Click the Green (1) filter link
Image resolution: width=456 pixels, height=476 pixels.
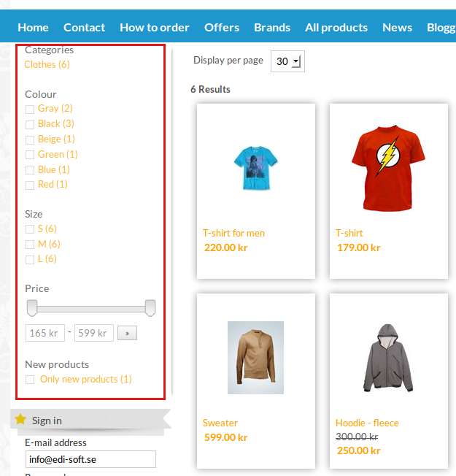click(x=58, y=154)
